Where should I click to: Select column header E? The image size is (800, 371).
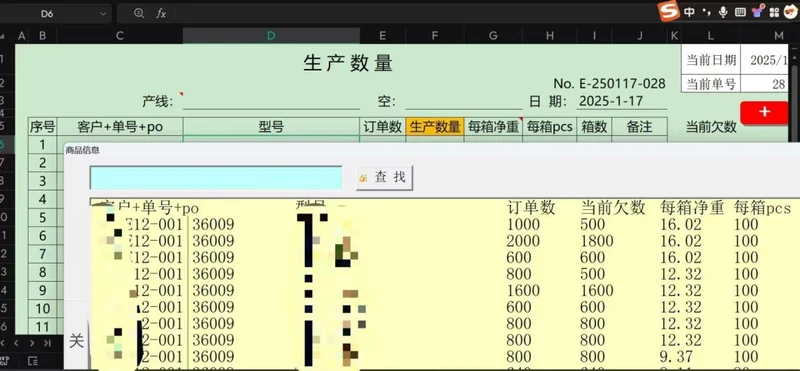tap(383, 35)
